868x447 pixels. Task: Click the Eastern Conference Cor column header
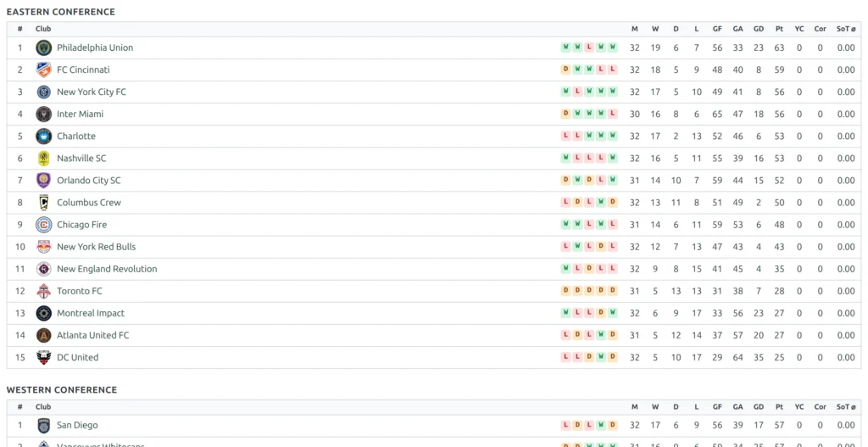coord(821,29)
